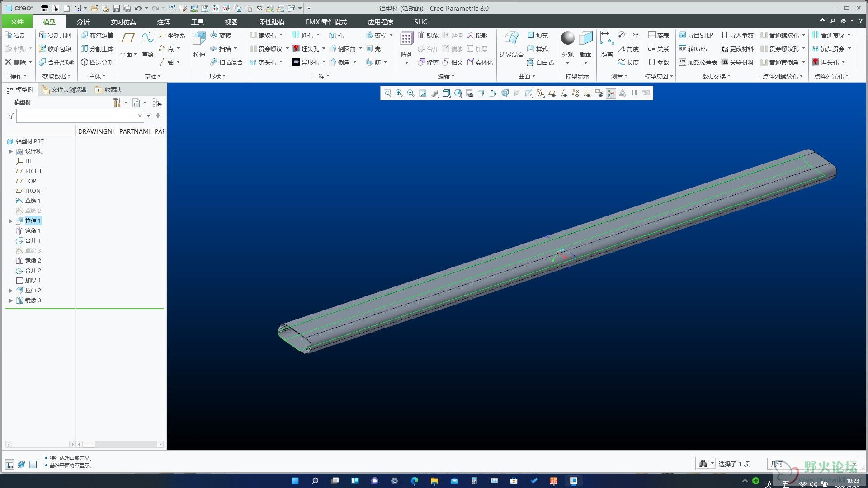Switch to the 注释 ribbon tab
The width and height of the screenshot is (868, 488).
click(x=163, y=22)
